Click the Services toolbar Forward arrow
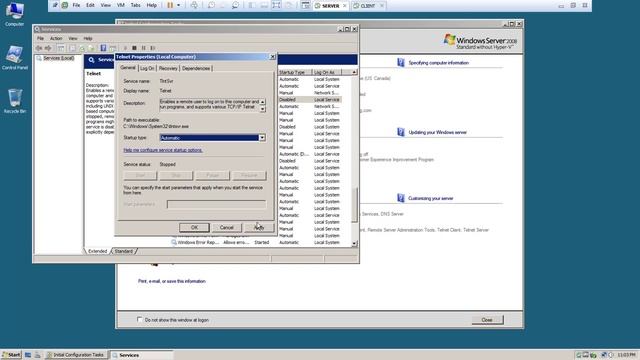This screenshot has height=360, width=640. (48, 48)
